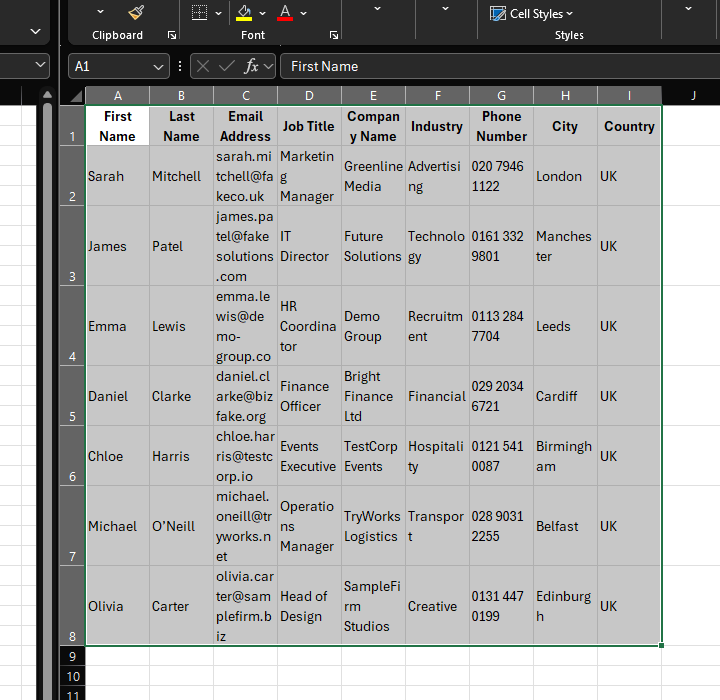This screenshot has height=700, width=720.
Task: Open the Clipboard dialog launcher
Action: coord(172,35)
